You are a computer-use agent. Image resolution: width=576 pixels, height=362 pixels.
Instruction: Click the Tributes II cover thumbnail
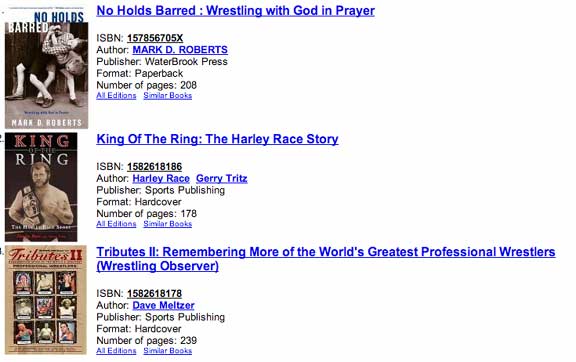(46, 300)
